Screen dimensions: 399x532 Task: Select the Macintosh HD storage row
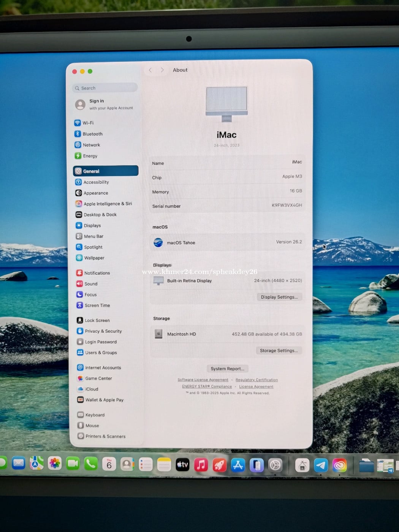click(228, 334)
